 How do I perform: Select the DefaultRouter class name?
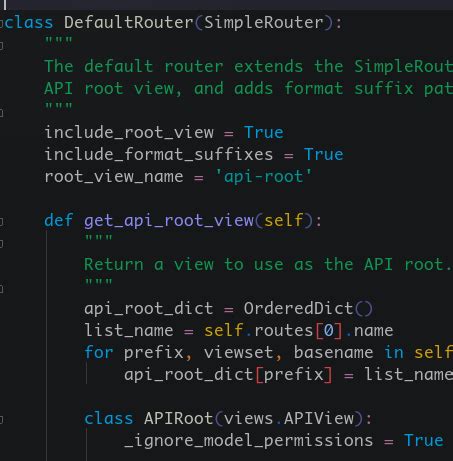[x=129, y=23]
